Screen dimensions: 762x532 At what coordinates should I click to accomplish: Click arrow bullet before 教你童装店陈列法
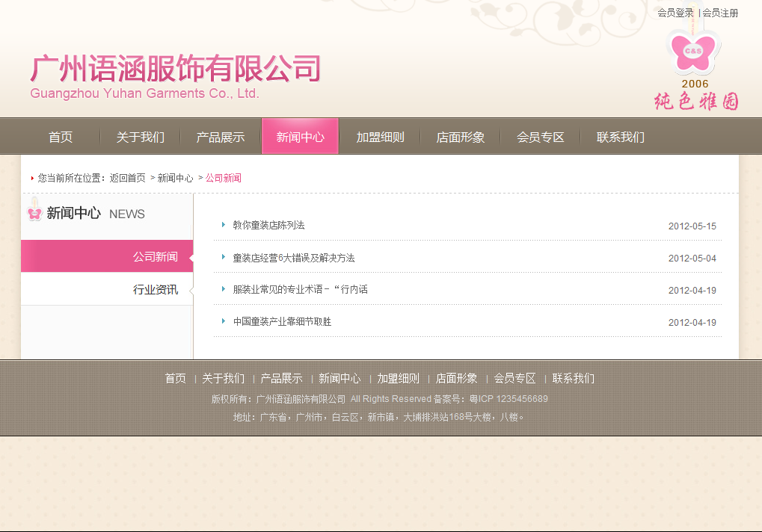pyautogui.click(x=223, y=225)
